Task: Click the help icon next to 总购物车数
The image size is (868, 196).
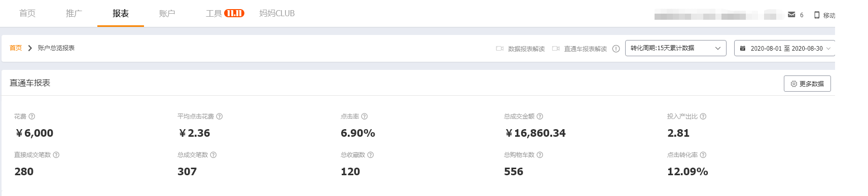Action: (540, 155)
